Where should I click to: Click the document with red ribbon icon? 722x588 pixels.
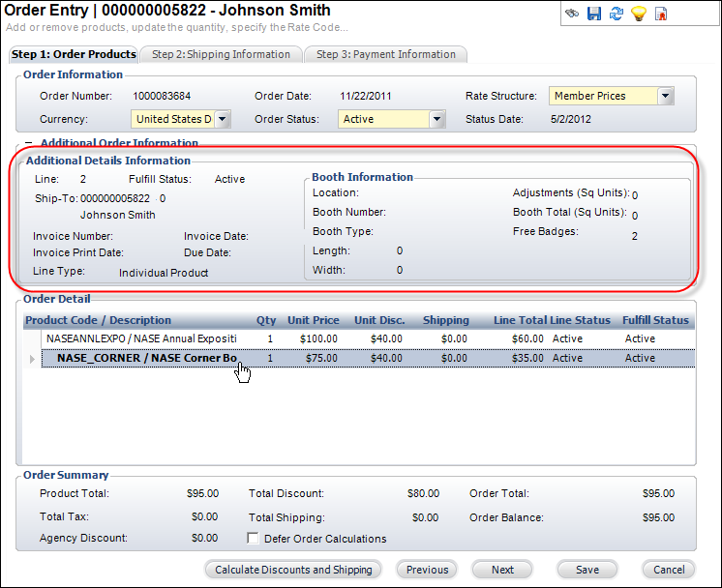click(x=661, y=14)
